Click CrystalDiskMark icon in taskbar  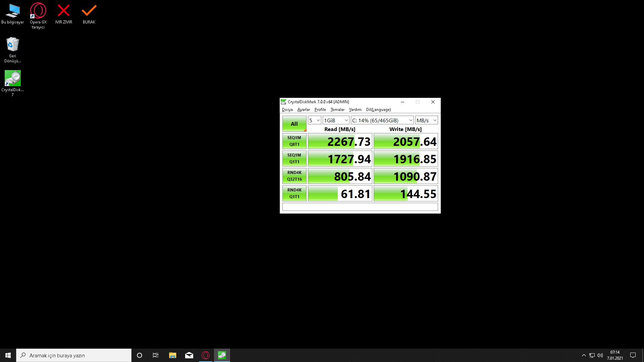[222, 355]
